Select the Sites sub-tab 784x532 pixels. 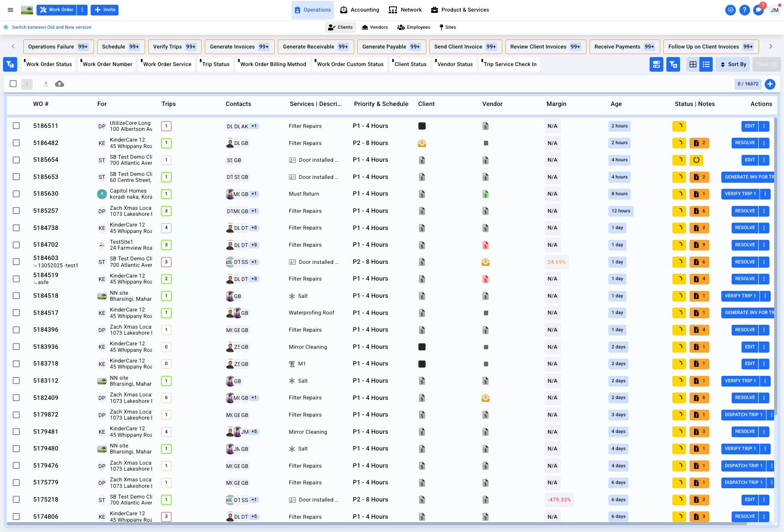pyautogui.click(x=447, y=27)
